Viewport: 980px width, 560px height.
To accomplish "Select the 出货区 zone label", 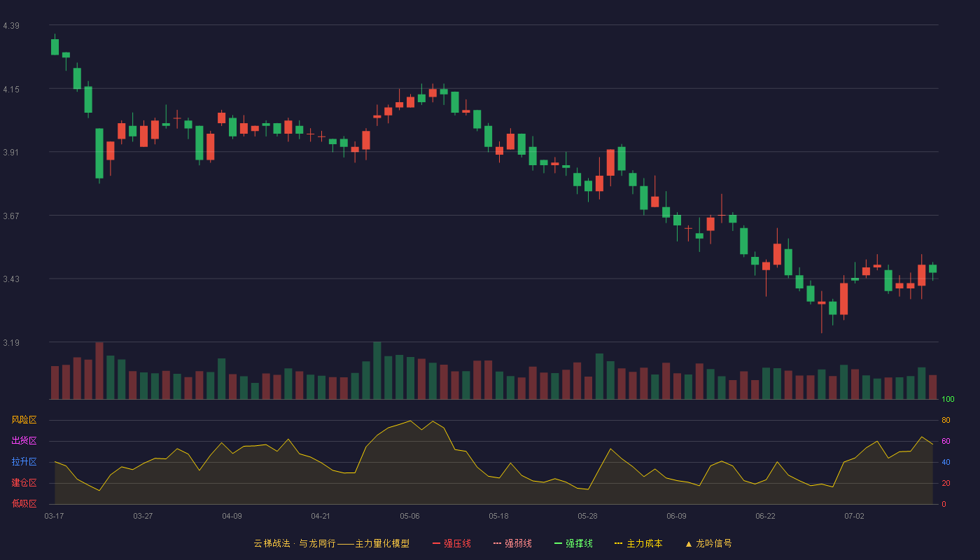I will pos(24,441).
